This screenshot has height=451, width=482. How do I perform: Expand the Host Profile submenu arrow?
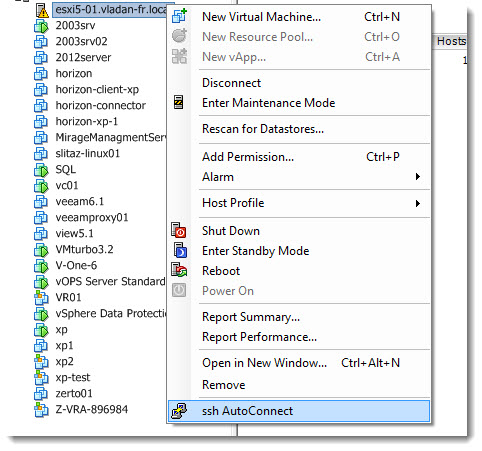pyautogui.click(x=417, y=203)
